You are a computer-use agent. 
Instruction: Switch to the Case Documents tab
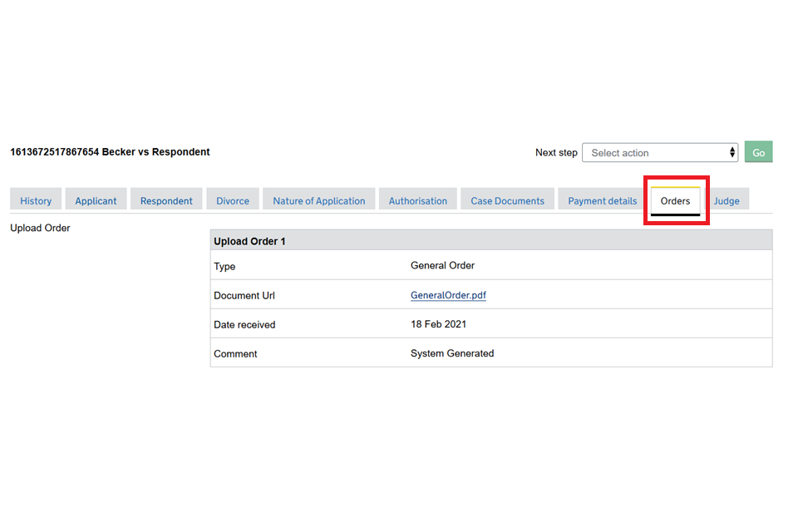507,200
